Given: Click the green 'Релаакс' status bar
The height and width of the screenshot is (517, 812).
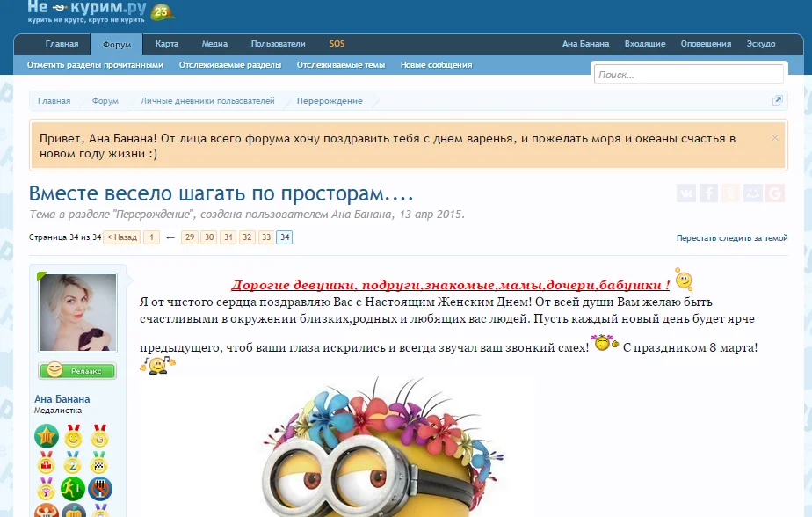Looking at the screenshot, I should tap(76, 370).
